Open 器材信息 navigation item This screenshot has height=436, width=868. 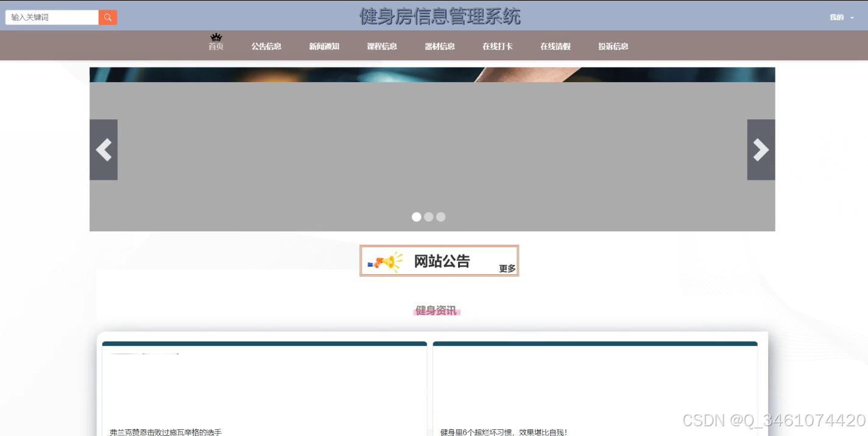click(x=440, y=46)
